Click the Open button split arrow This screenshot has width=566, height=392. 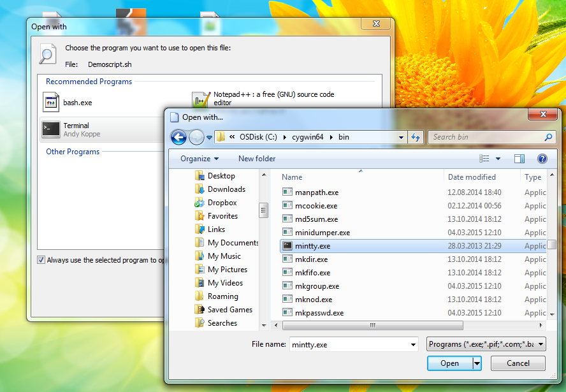tap(477, 363)
